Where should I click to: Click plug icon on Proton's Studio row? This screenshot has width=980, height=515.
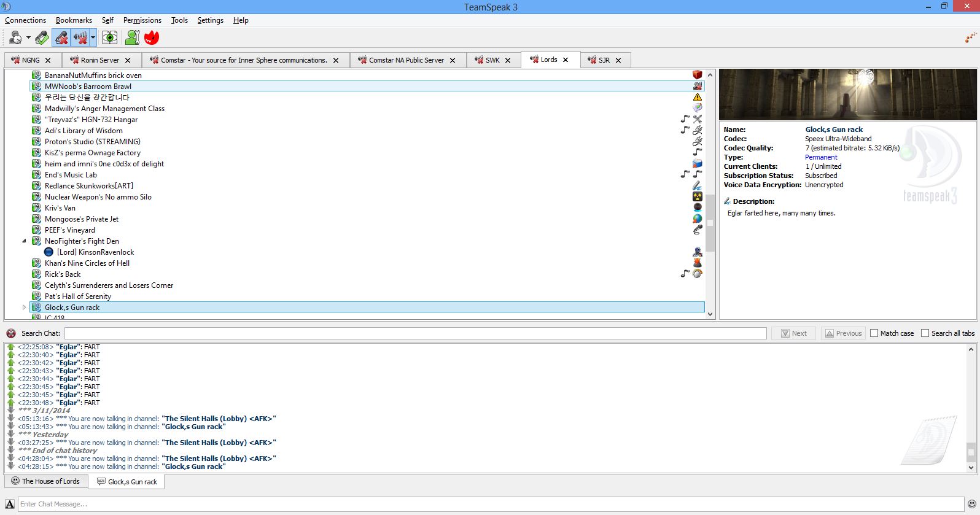697,141
